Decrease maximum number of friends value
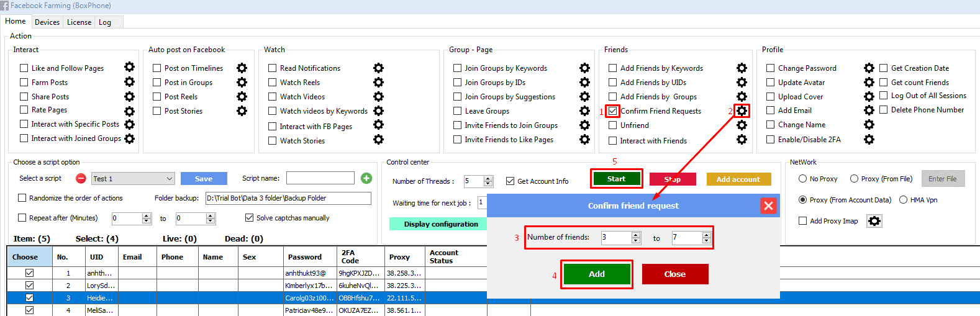The height and width of the screenshot is (316, 980). 706,240
